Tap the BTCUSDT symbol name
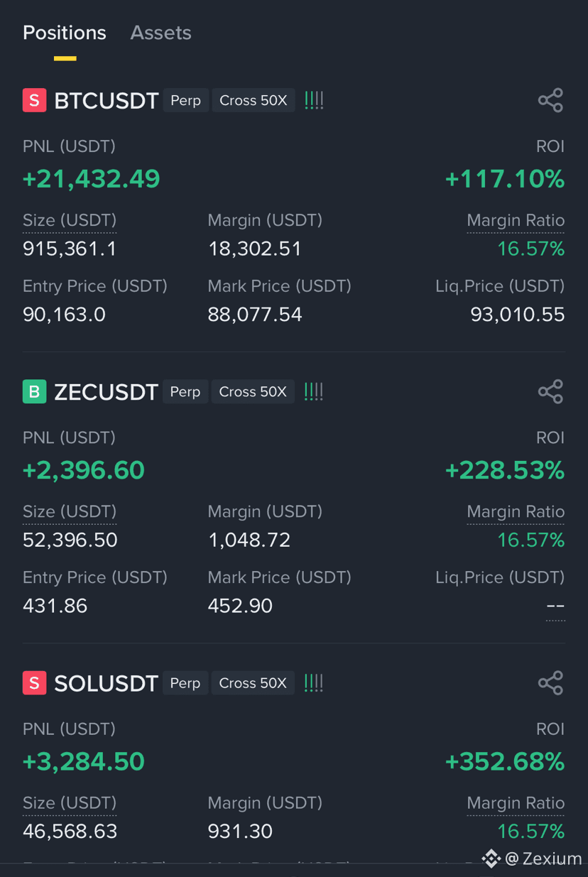This screenshot has height=877, width=588. [x=106, y=101]
